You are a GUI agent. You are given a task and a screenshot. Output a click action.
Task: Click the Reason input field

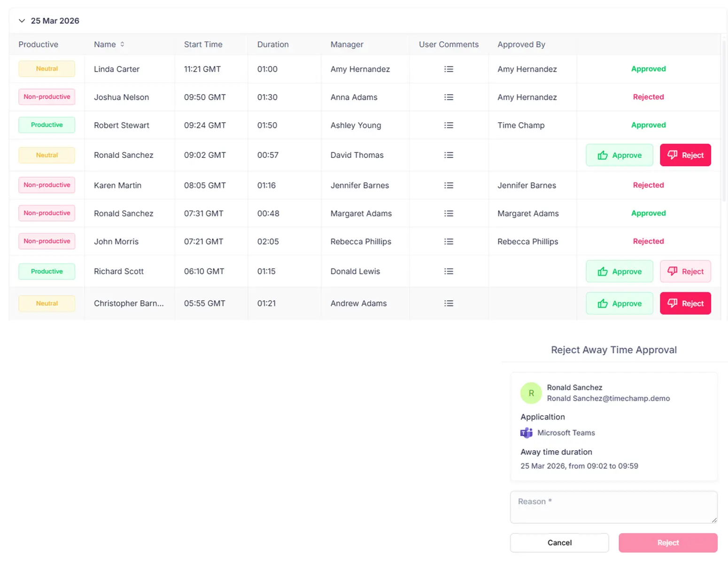tap(613, 507)
